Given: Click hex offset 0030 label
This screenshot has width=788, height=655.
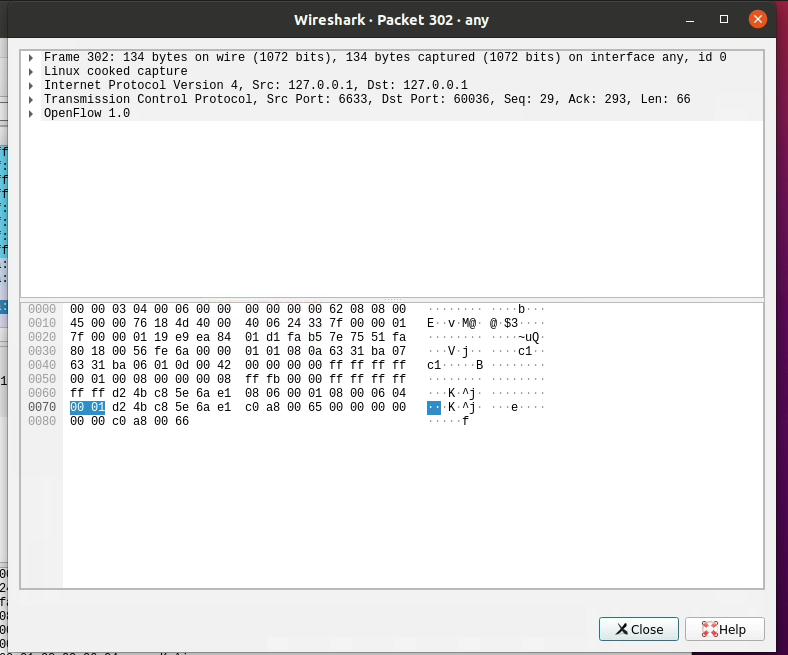Looking at the screenshot, I should point(42,351).
